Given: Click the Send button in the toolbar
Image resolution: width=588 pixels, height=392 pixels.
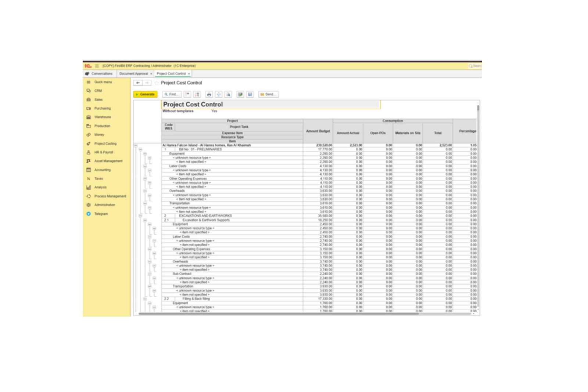Looking at the screenshot, I should click(268, 94).
